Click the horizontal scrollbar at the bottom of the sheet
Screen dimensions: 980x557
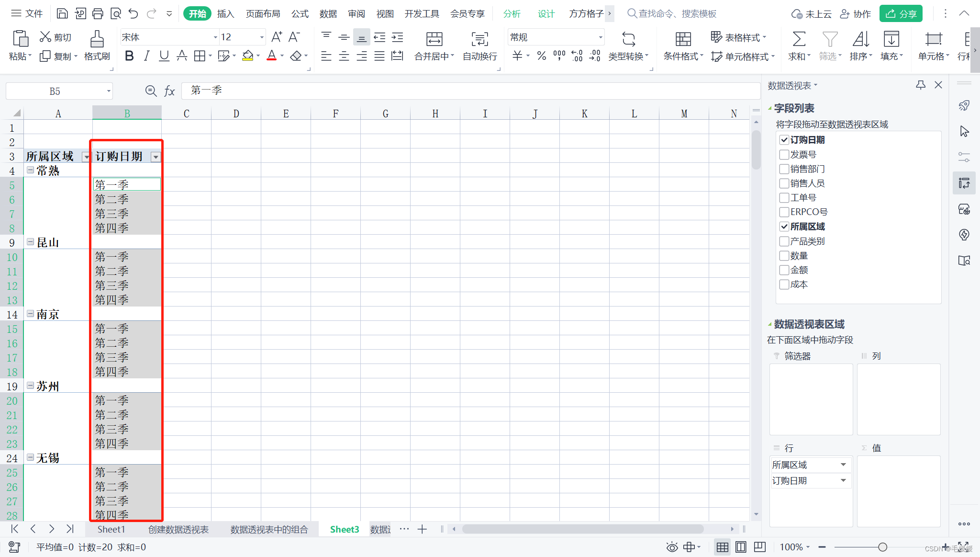(x=583, y=529)
